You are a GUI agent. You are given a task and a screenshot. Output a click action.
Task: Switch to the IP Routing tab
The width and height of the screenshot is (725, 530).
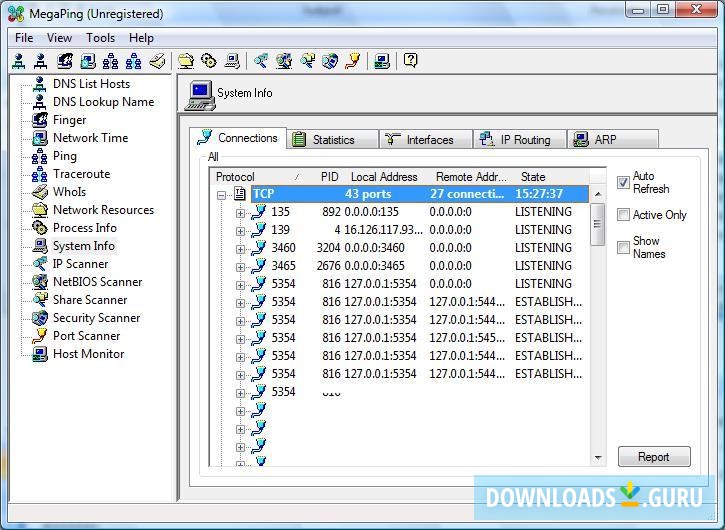point(519,140)
